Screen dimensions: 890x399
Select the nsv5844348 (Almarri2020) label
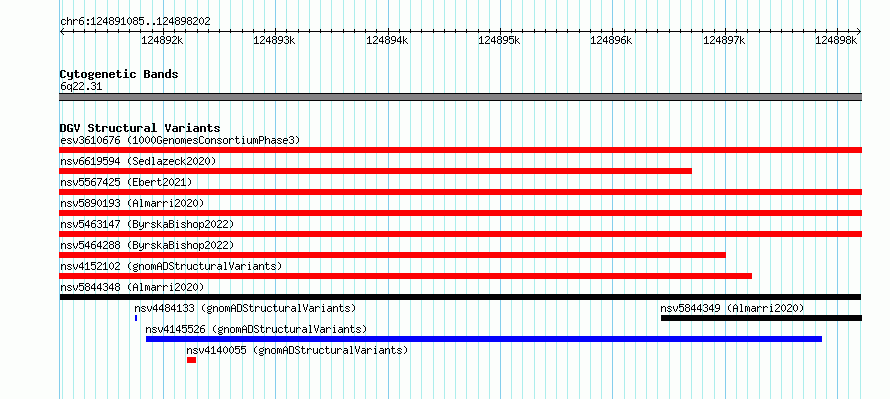(132, 287)
